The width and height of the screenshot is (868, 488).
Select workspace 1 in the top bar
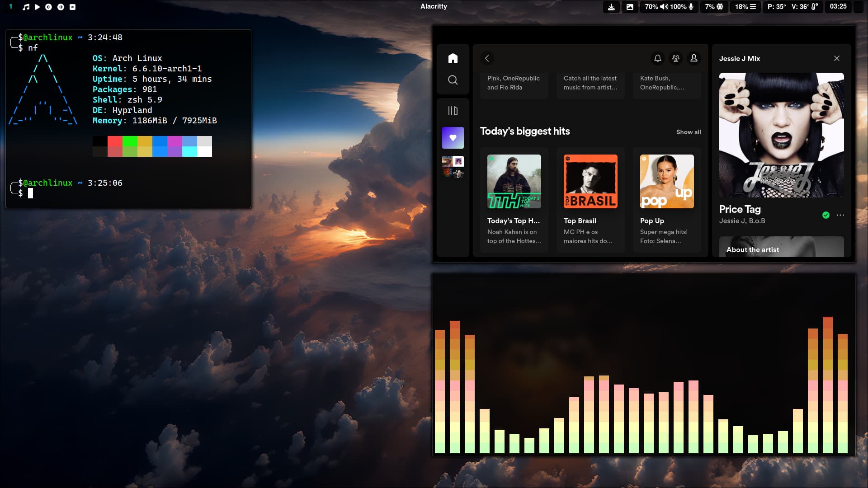pyautogui.click(x=11, y=7)
